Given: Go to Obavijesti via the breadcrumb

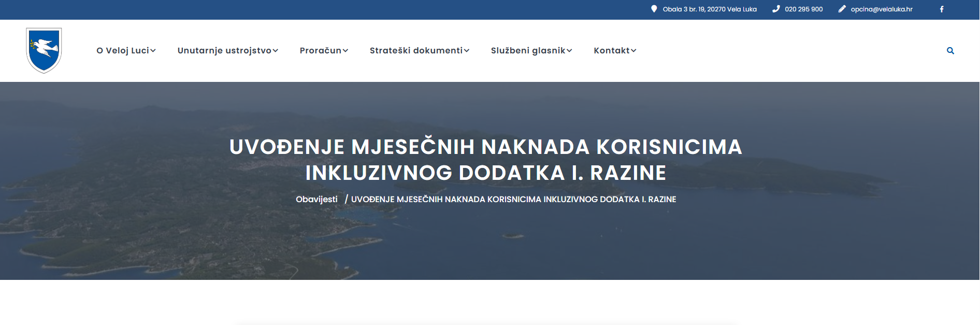Looking at the screenshot, I should 316,199.
